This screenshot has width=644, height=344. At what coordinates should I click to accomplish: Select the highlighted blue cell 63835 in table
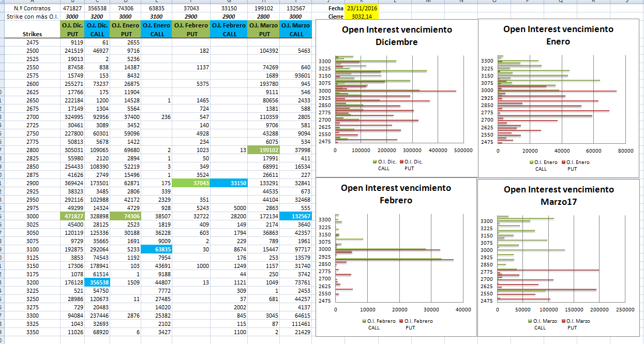156,249
